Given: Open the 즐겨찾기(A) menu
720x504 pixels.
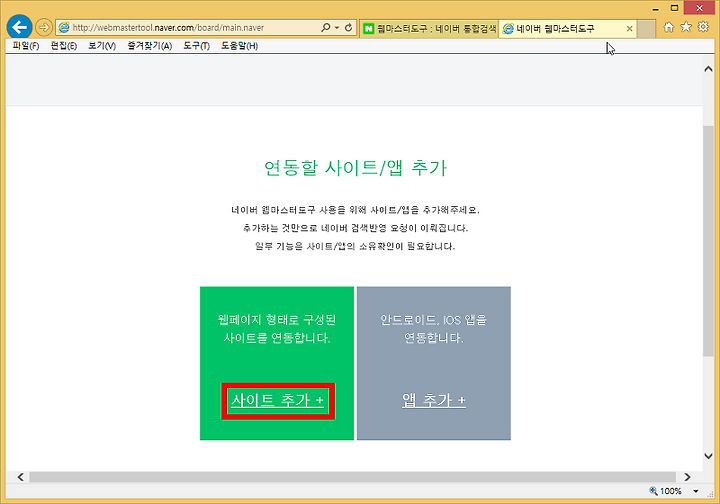Looking at the screenshot, I should point(150,46).
